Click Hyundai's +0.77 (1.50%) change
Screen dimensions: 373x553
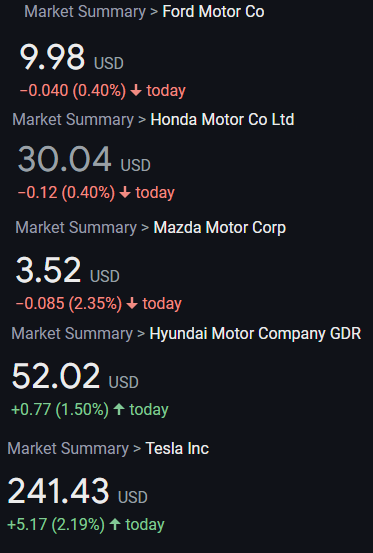pos(60,409)
